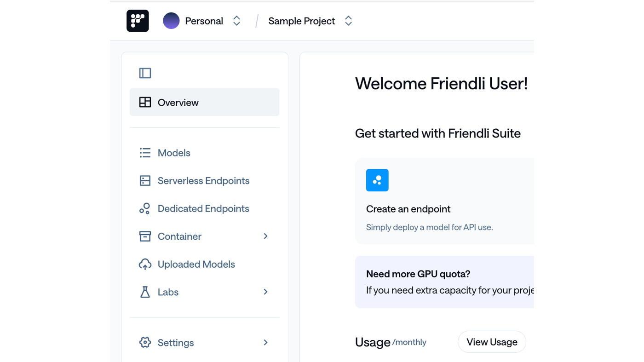Viewport: 644px width, 362px height.
Task: Click the Serverless Endpoints server icon
Action: point(145,181)
